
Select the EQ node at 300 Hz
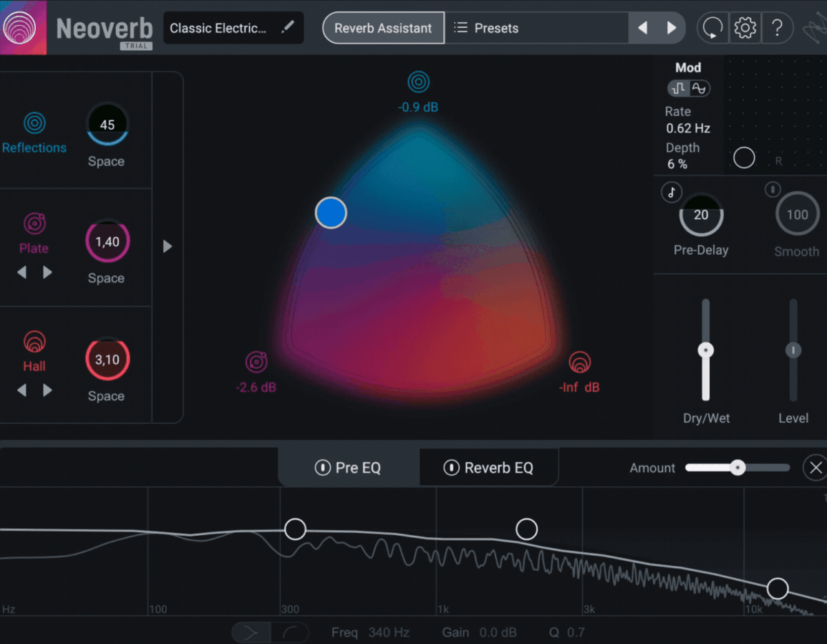[295, 529]
